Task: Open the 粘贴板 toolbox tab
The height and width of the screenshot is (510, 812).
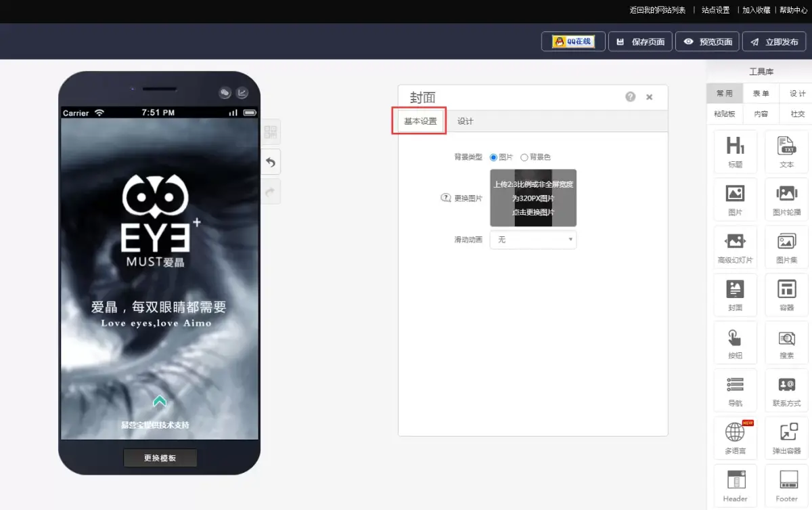Action: coord(725,114)
